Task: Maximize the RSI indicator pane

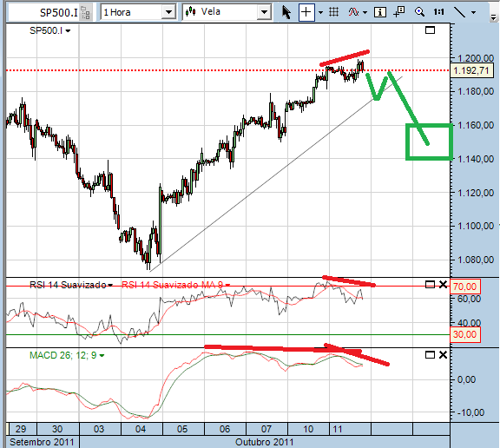Action: 431,285
